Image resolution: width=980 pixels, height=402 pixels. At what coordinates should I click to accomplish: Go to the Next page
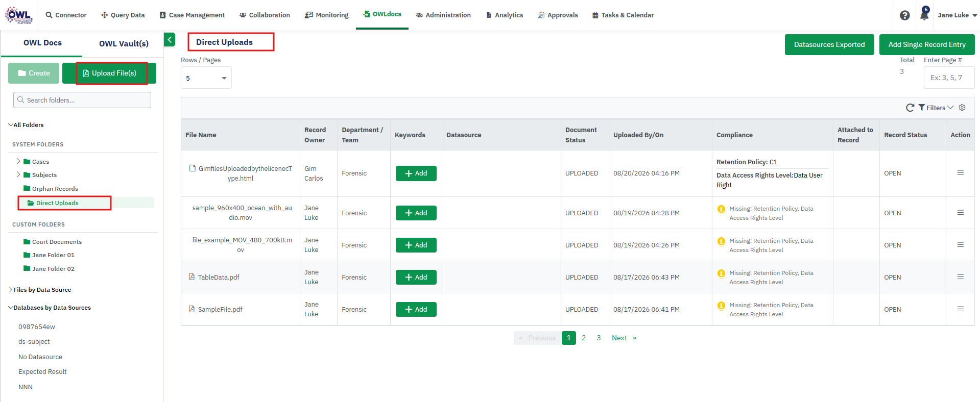624,338
